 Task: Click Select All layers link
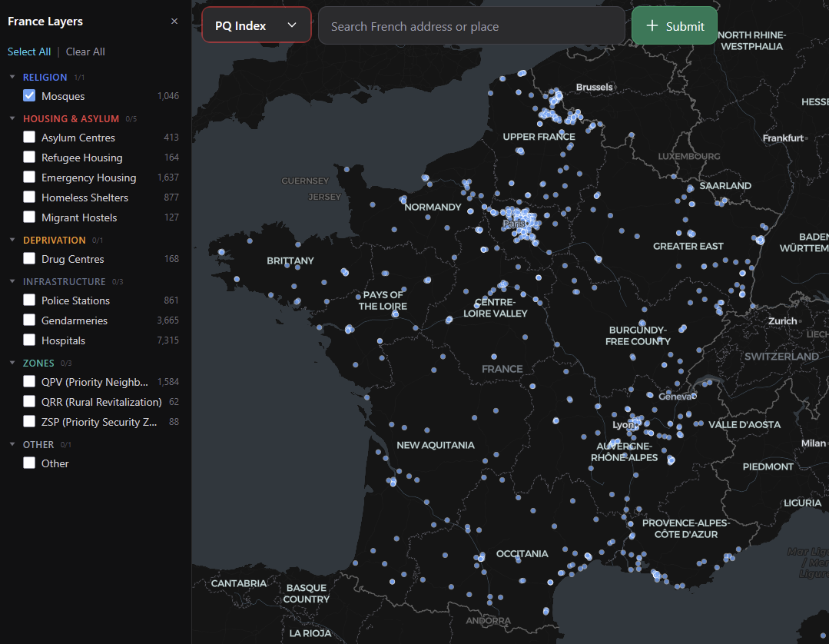(x=29, y=51)
